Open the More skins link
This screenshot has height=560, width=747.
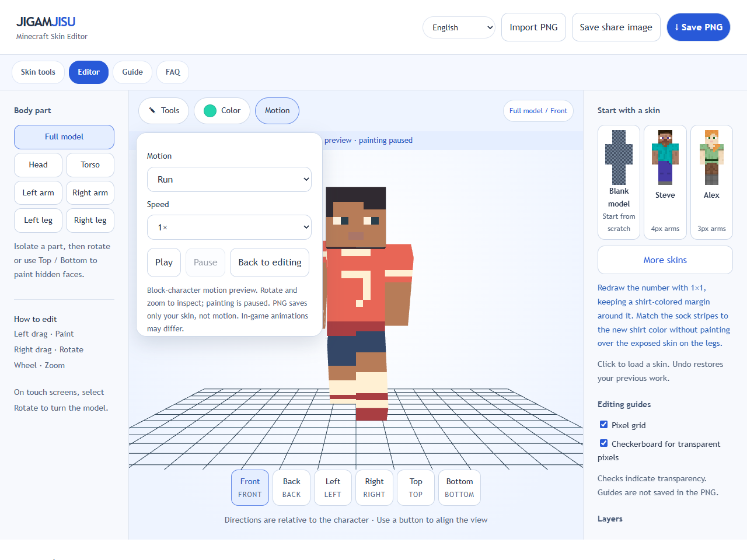[665, 260]
